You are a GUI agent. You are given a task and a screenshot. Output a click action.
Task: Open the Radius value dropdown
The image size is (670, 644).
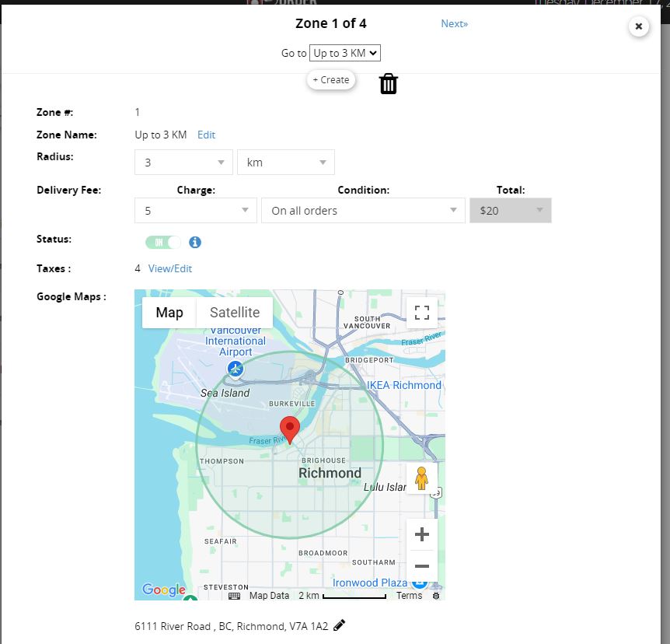pos(183,163)
